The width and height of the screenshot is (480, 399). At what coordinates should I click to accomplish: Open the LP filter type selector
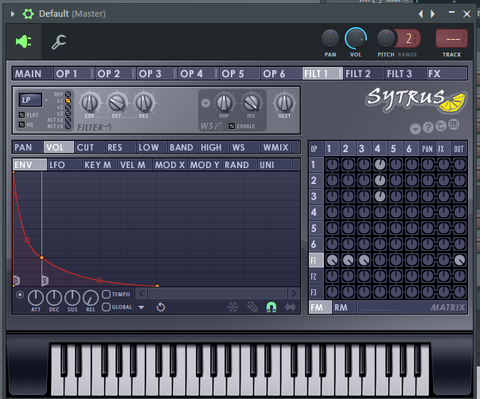pyautogui.click(x=30, y=100)
